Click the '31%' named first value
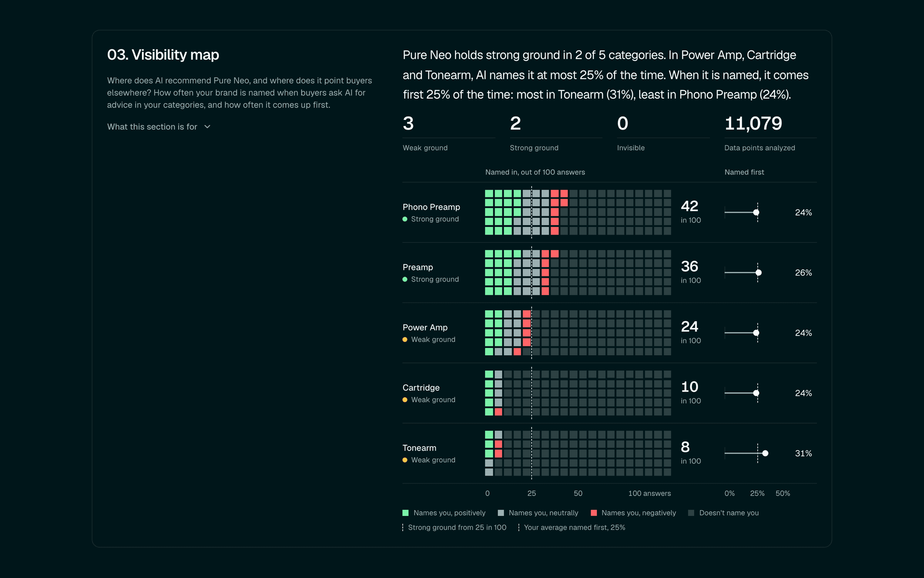The height and width of the screenshot is (578, 924). [x=803, y=453]
